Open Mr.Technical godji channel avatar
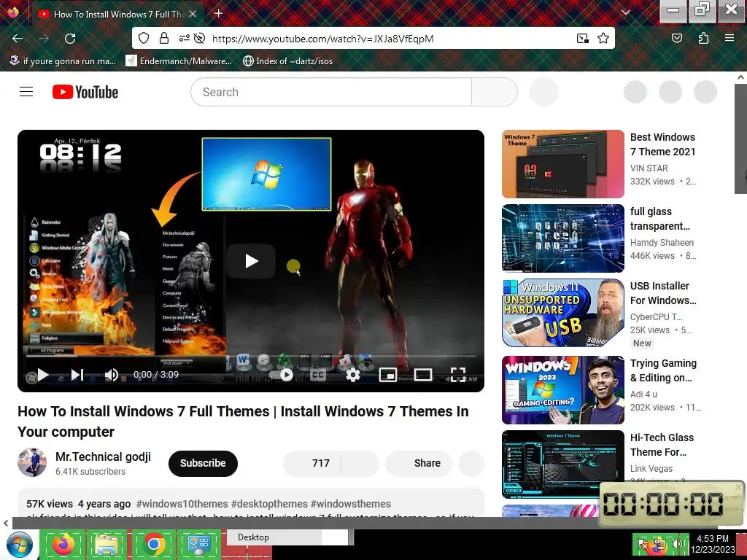 tap(32, 462)
